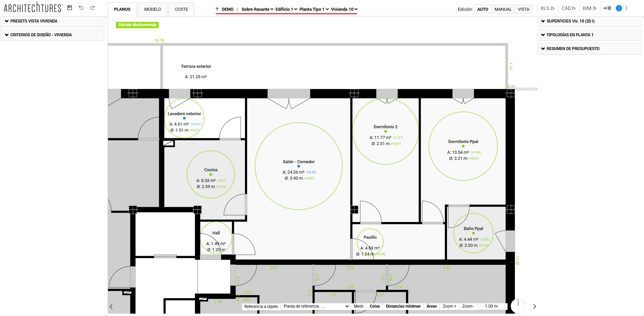This screenshot has width=644, height=316.
Task: Click the Zoom + button
Action: 449,306
